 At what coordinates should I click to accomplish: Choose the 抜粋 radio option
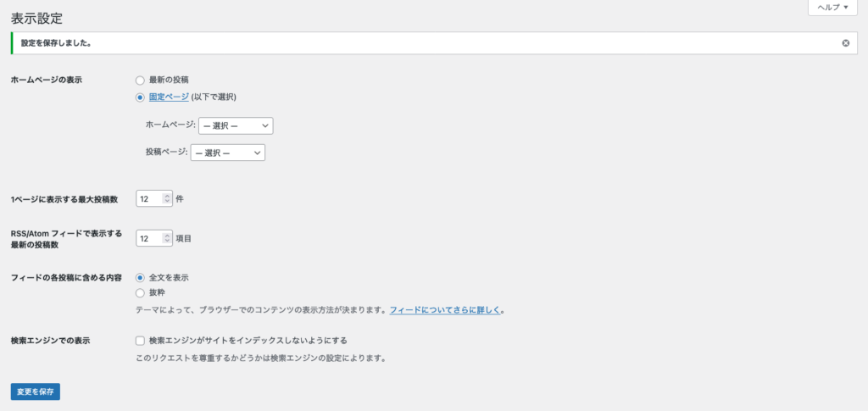(x=140, y=292)
